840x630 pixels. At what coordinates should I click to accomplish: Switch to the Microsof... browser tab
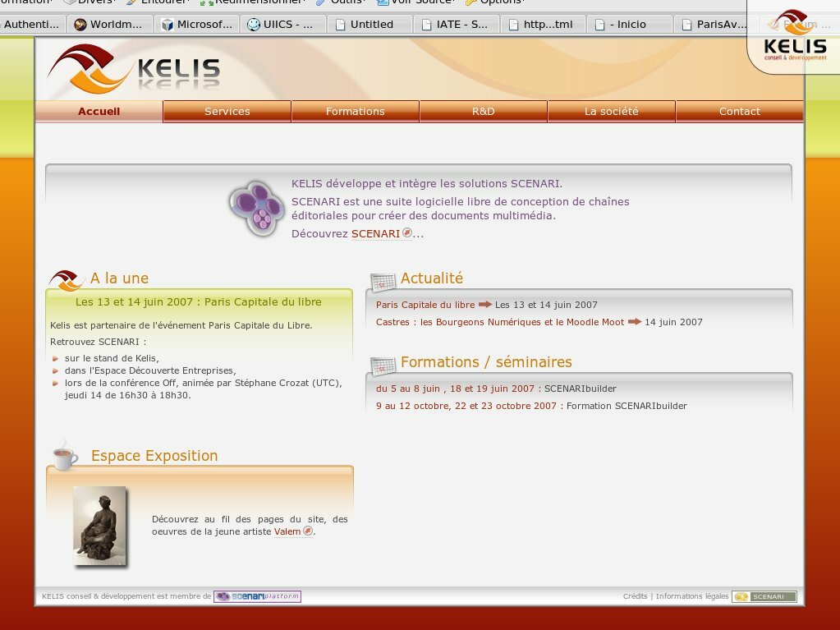pos(196,24)
